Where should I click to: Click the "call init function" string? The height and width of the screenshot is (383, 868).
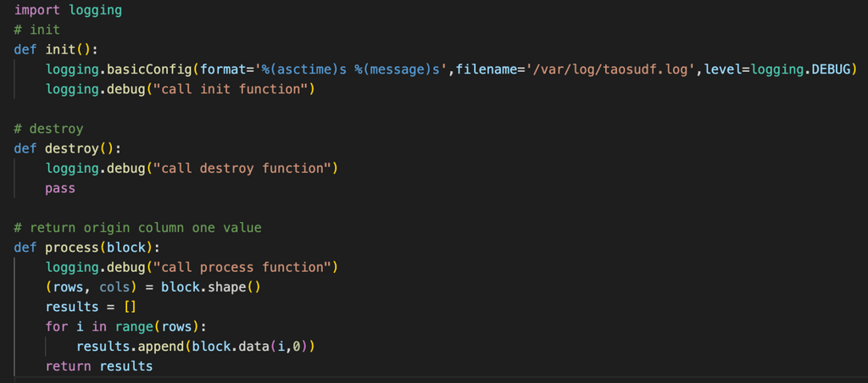230,89
